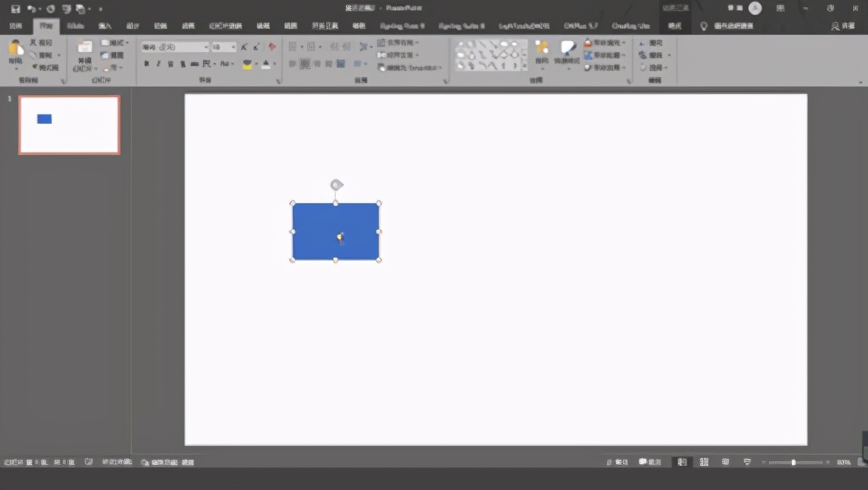Toggle Bold formatting
Viewport: 868px width, 490px height.
click(x=147, y=65)
